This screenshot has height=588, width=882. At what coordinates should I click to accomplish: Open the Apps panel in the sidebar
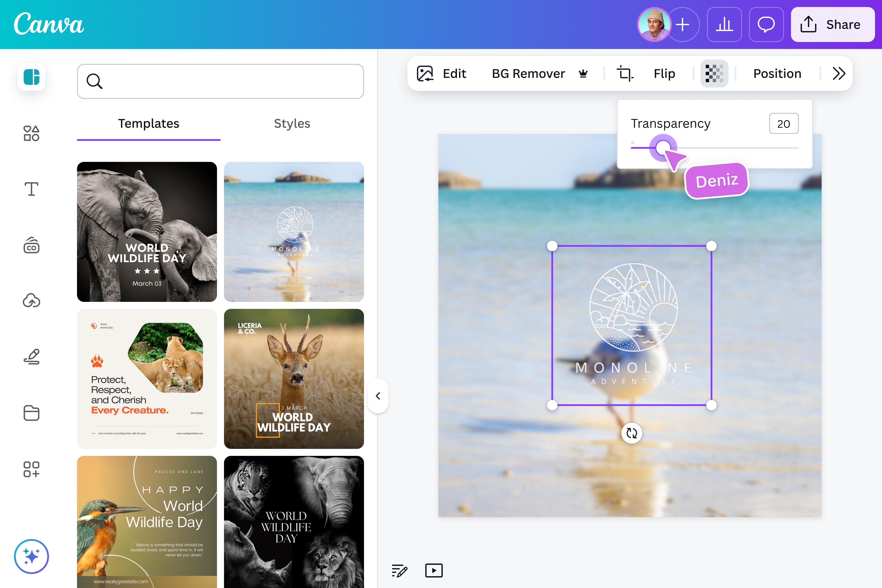coord(31,469)
